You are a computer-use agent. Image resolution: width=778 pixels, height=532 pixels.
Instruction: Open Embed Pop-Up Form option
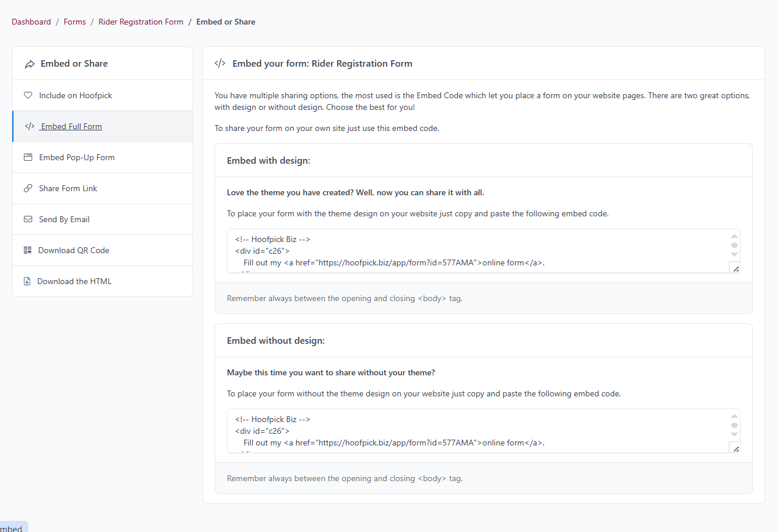point(102,157)
